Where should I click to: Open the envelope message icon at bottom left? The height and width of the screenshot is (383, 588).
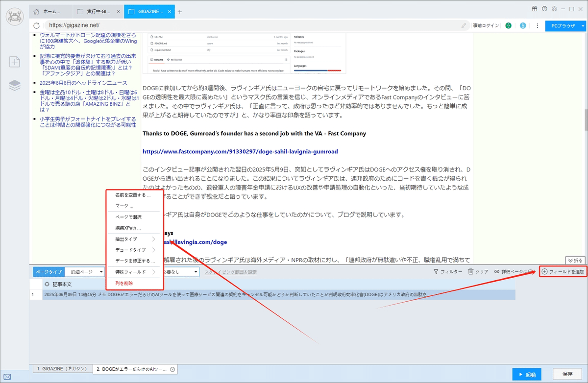(6, 377)
